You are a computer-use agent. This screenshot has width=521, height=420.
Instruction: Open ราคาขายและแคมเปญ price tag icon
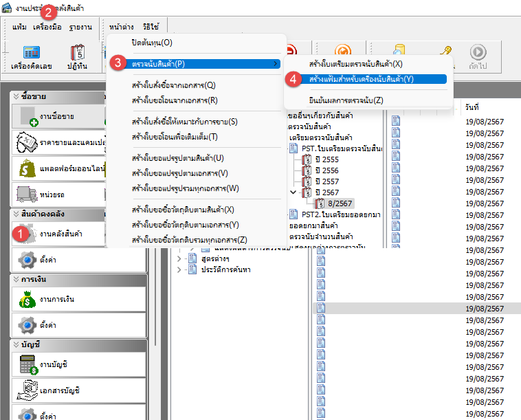click(26, 142)
